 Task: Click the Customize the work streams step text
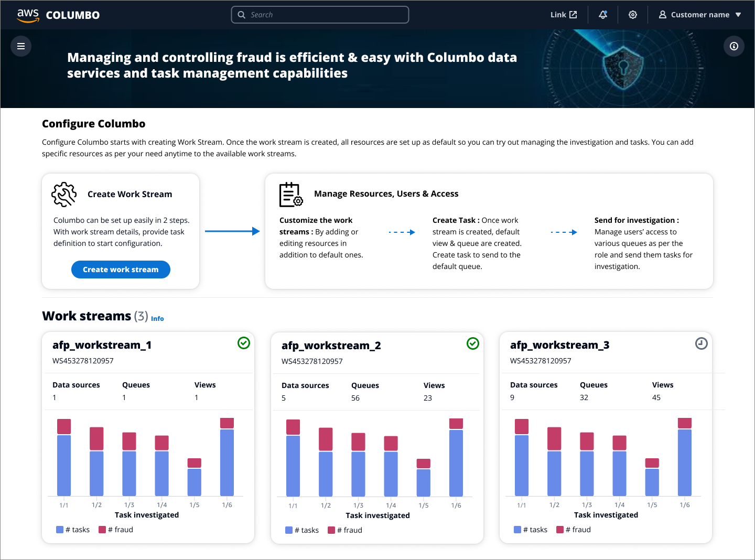point(321,238)
